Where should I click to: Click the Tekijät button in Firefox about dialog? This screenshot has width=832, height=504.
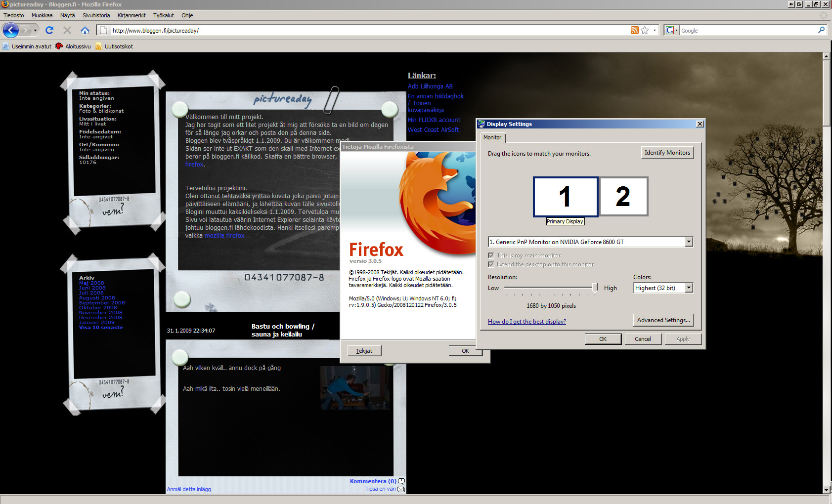[364, 351]
